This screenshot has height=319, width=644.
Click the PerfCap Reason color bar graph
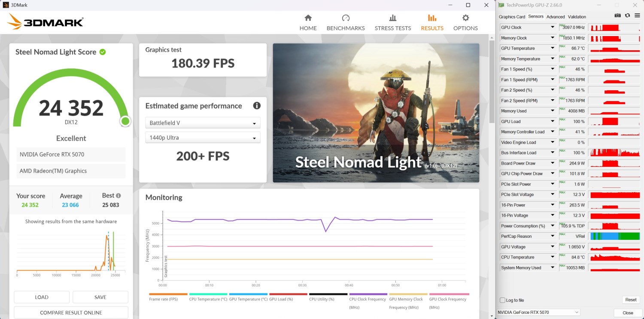615,236
